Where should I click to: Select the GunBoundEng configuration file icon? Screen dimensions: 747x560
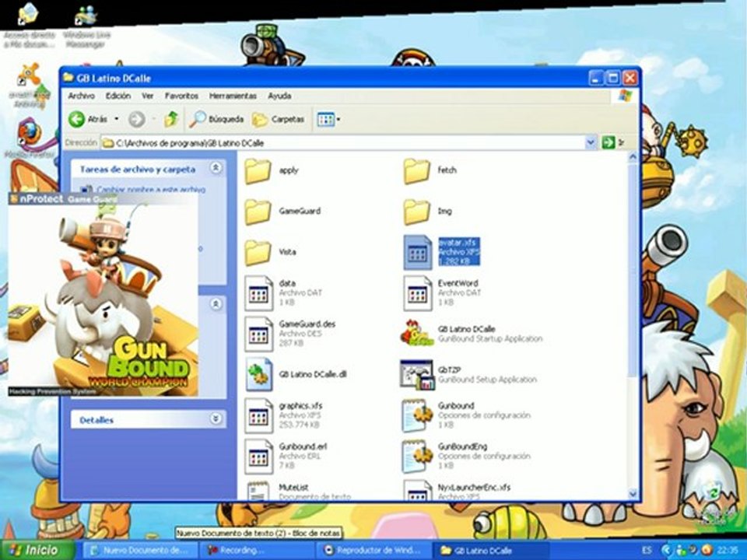point(417,457)
